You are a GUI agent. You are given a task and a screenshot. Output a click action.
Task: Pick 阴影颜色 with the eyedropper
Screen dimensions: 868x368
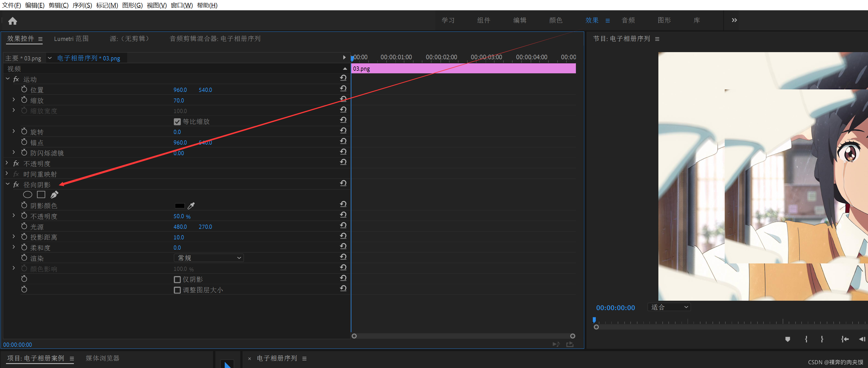tap(191, 206)
